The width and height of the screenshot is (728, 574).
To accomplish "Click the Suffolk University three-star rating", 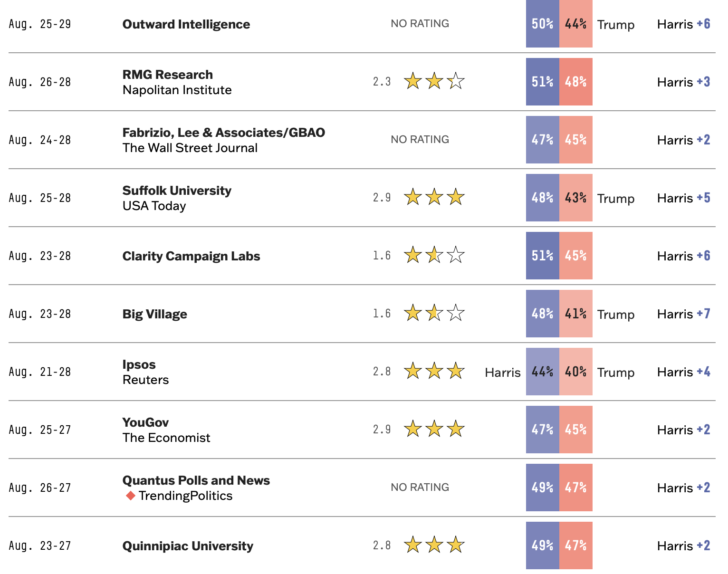I will click(434, 197).
